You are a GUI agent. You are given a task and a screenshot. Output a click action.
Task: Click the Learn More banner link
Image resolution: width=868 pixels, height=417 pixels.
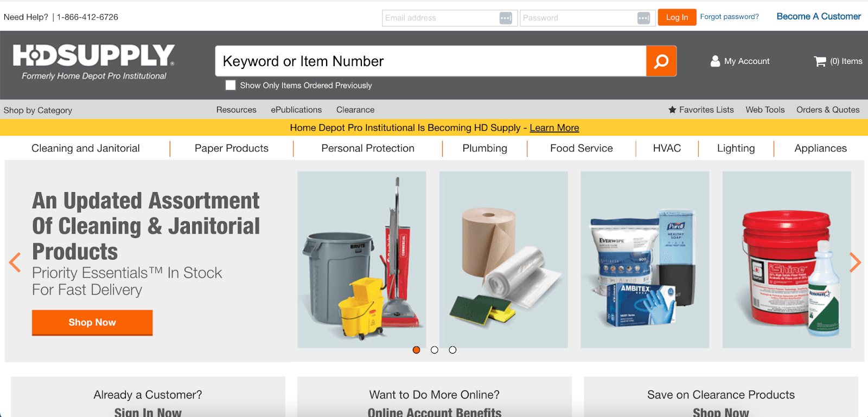(554, 128)
